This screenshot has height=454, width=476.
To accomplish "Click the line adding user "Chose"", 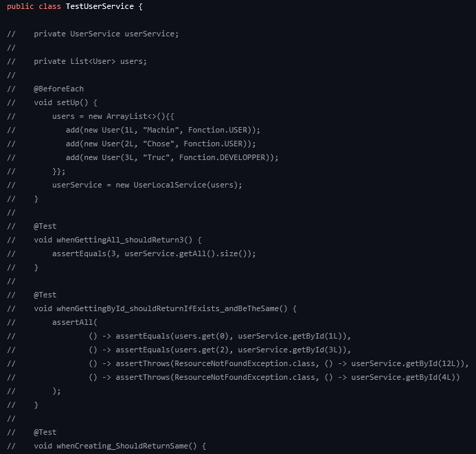I will click(161, 144).
